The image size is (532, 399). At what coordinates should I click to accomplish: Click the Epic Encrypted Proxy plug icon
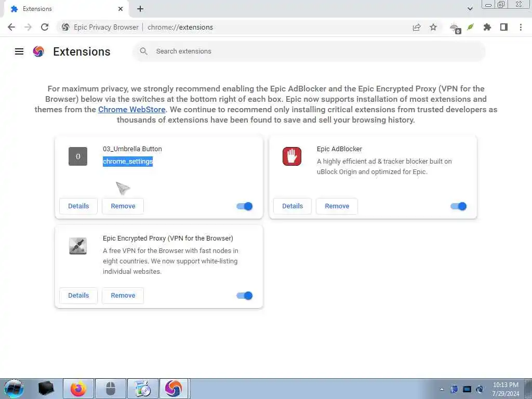coord(78,246)
